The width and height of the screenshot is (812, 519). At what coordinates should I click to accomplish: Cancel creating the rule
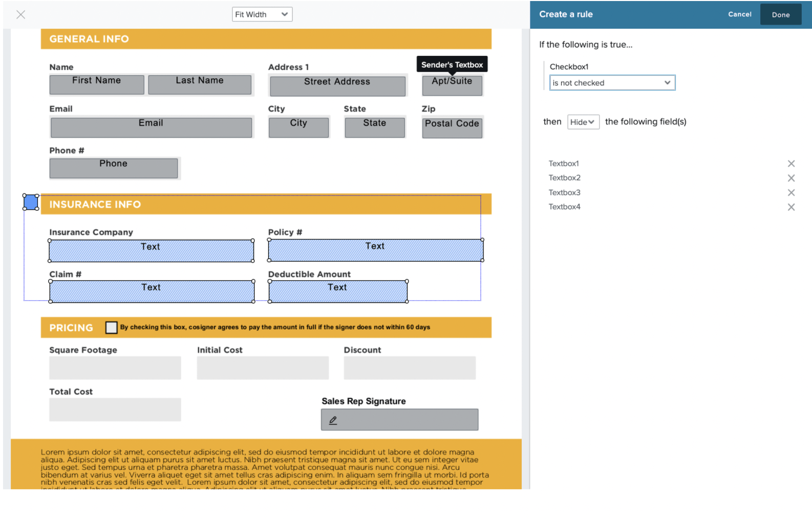pos(739,14)
